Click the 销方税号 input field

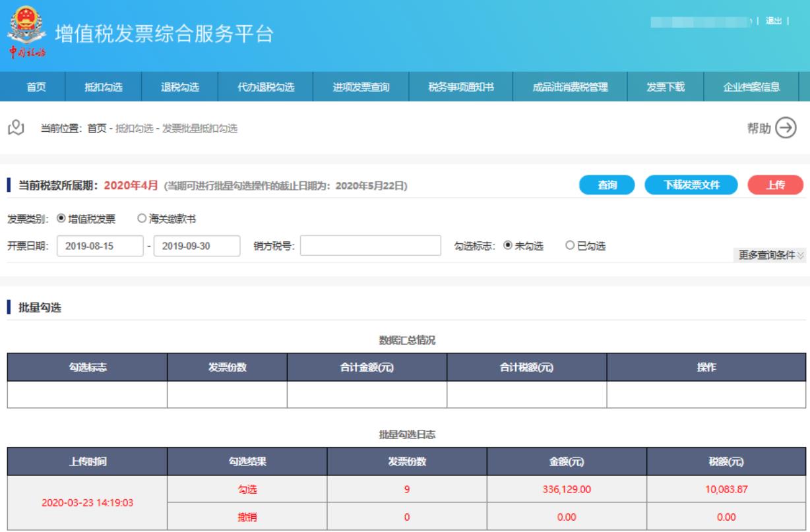tap(370, 246)
